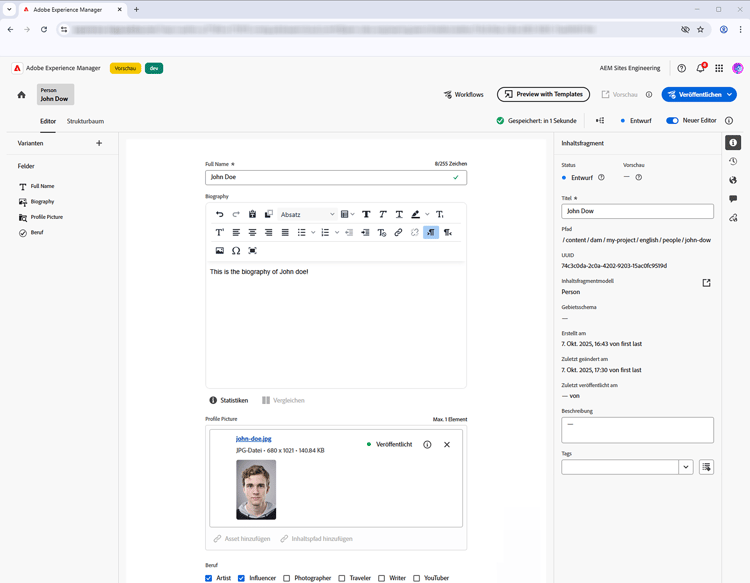Switch to the Editor tab
The width and height of the screenshot is (750, 583).
[48, 121]
